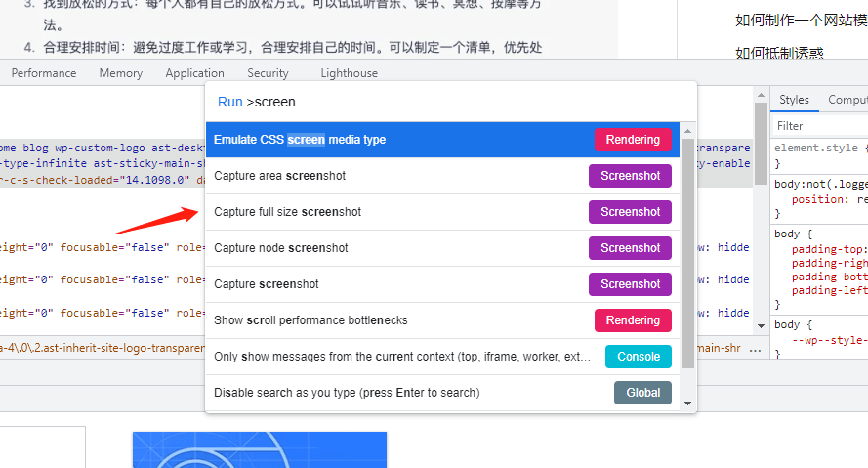The height and width of the screenshot is (468, 868).
Task: Click the blue thumbnail image on page
Action: (x=260, y=449)
